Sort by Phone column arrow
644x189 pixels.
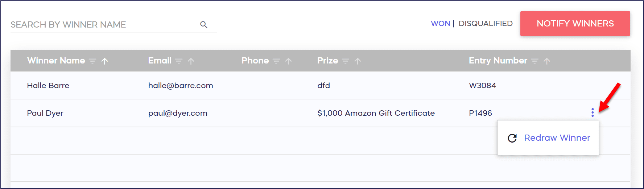pos(289,61)
